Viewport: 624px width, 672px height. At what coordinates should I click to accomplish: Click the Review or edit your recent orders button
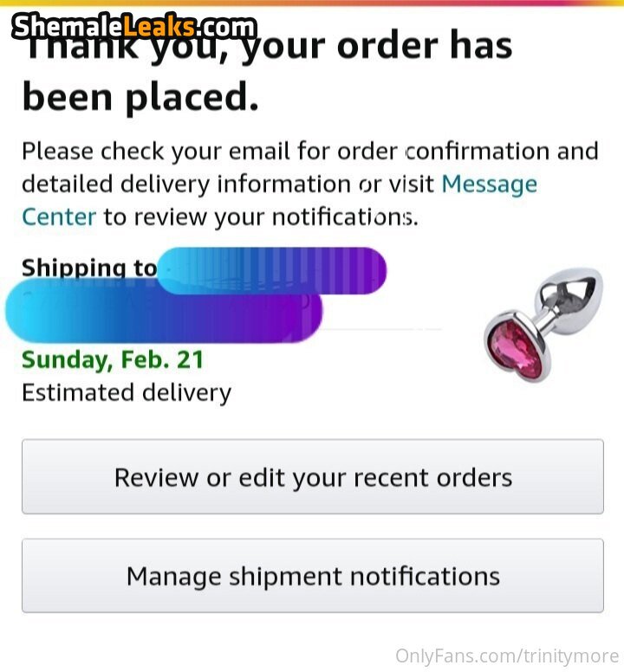click(x=312, y=477)
